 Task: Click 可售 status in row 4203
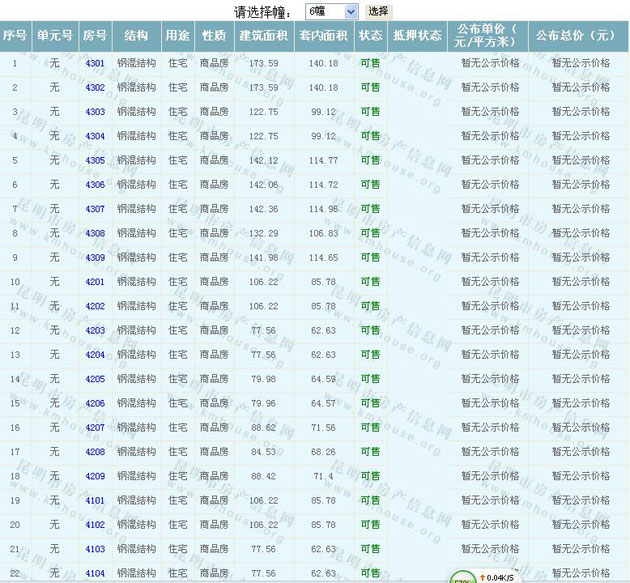(x=370, y=331)
